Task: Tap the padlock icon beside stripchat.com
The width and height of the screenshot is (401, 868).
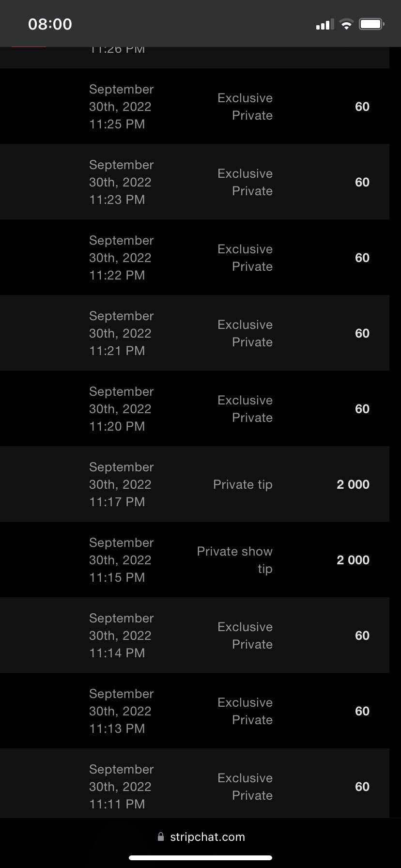Action: 161,837
